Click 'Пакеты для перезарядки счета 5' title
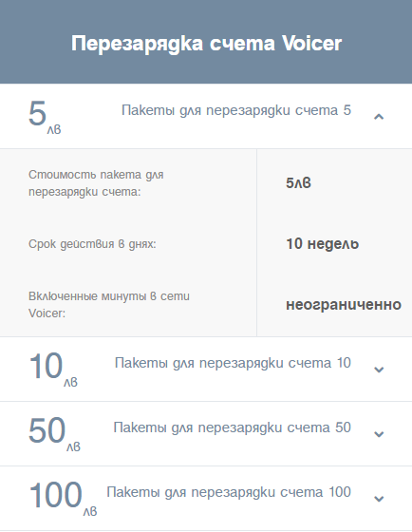The width and height of the screenshot is (412, 532). click(236, 110)
